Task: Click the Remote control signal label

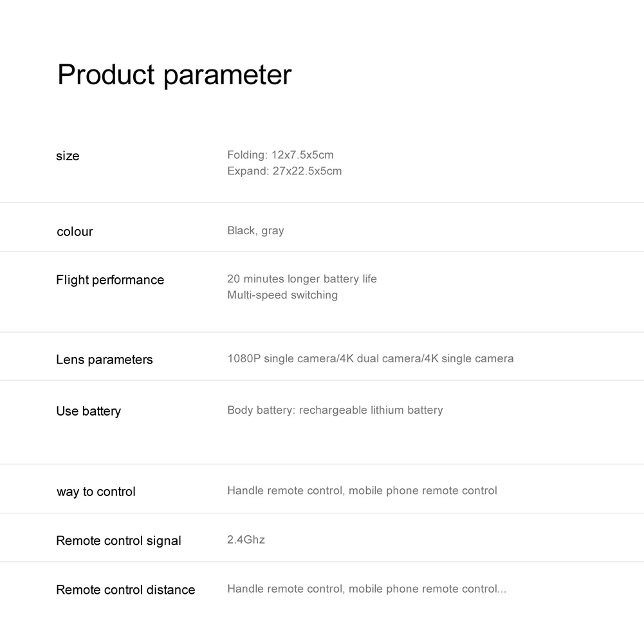Action: (x=118, y=541)
